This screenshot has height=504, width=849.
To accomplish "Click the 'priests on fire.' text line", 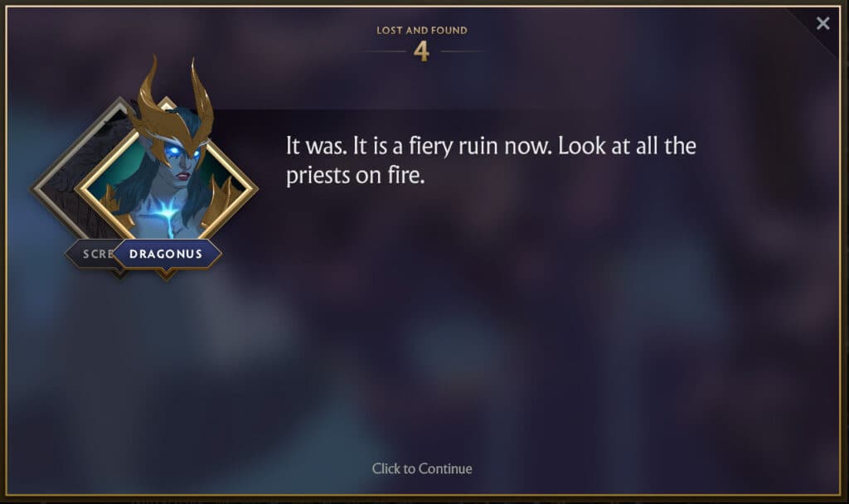I will click(x=355, y=175).
